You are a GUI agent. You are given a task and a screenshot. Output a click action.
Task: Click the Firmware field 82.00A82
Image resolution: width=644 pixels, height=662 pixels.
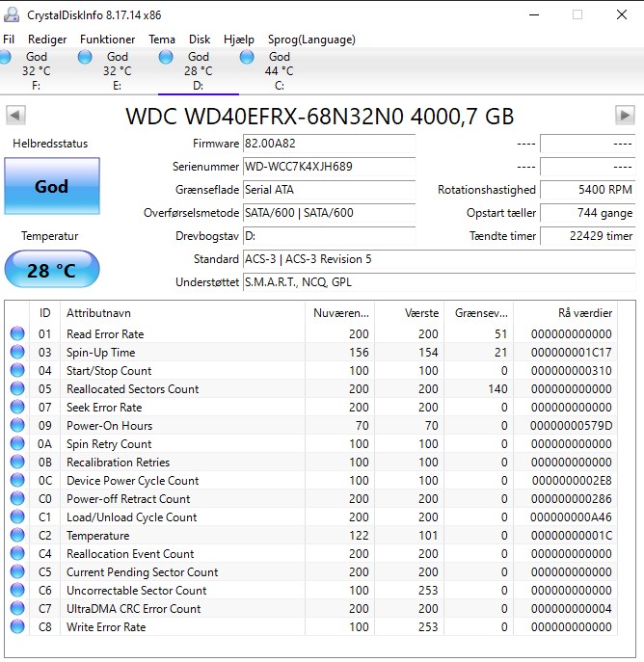(x=330, y=144)
